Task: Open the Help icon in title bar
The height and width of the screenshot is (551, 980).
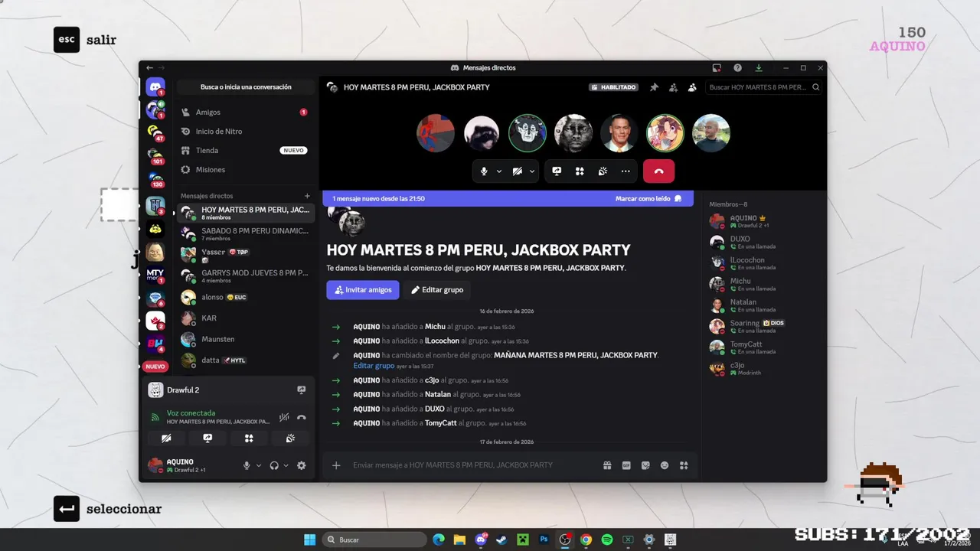Action: click(737, 68)
